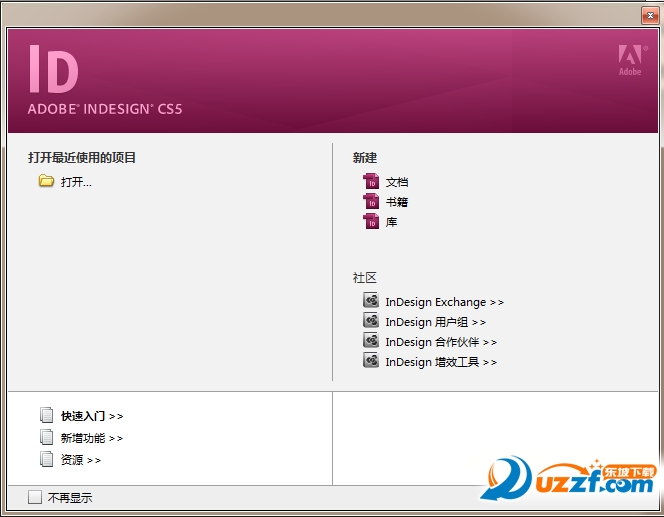The image size is (664, 517).
Task: Click the InDesign icon beside 文档
Action: 371,181
